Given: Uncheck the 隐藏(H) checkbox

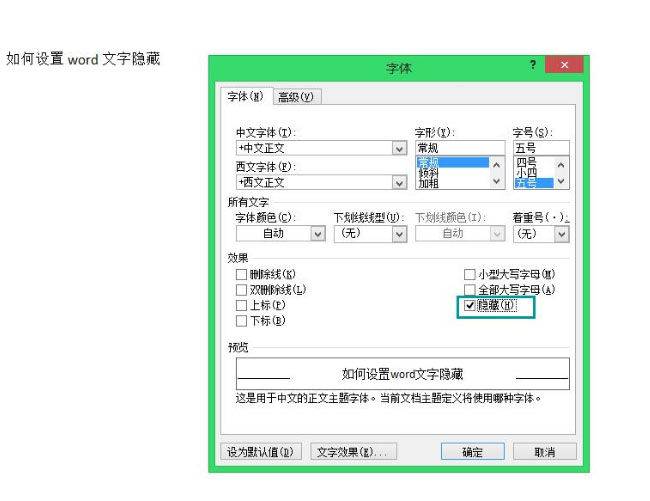Looking at the screenshot, I should (470, 305).
